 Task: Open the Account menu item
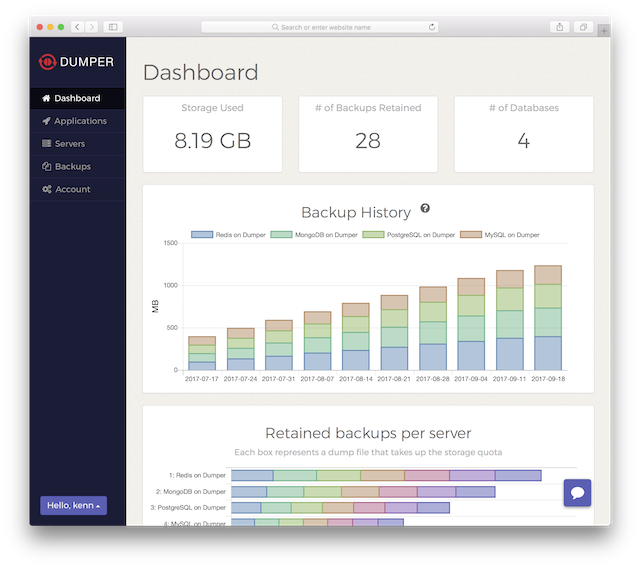[x=78, y=189]
